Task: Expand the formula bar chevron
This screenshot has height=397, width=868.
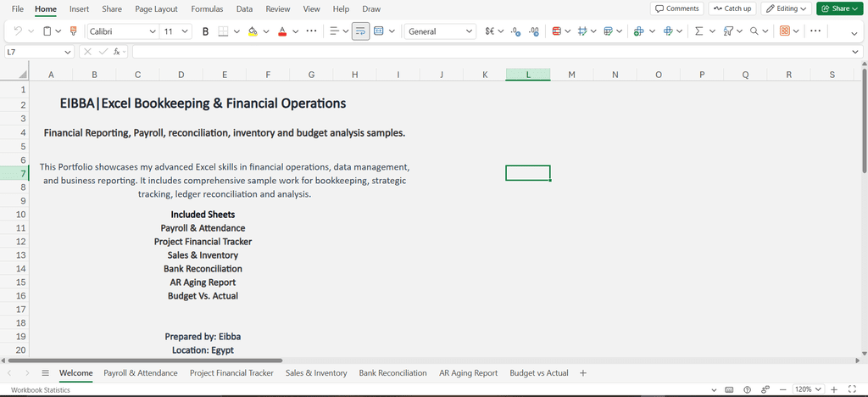Action: [856, 52]
